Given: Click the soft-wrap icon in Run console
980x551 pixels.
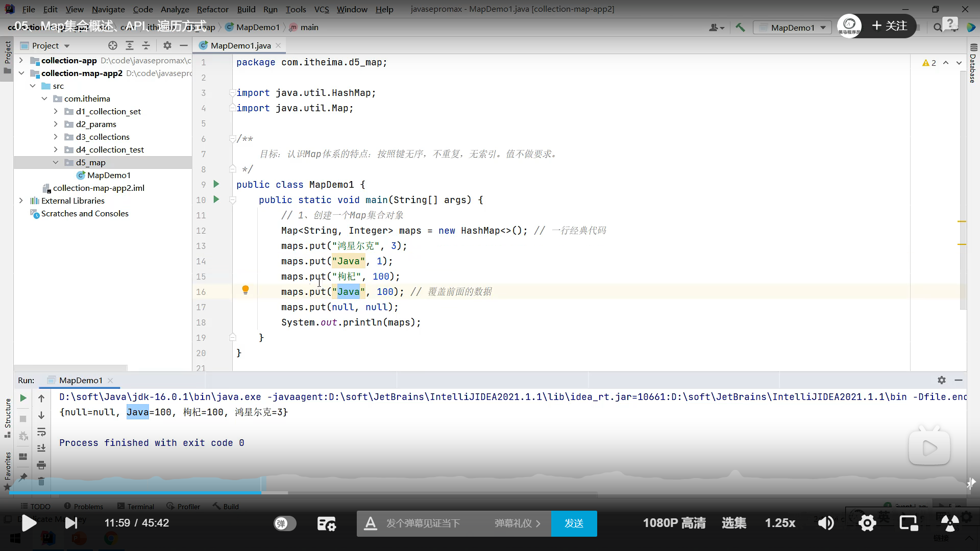Looking at the screenshot, I should pos(41,433).
